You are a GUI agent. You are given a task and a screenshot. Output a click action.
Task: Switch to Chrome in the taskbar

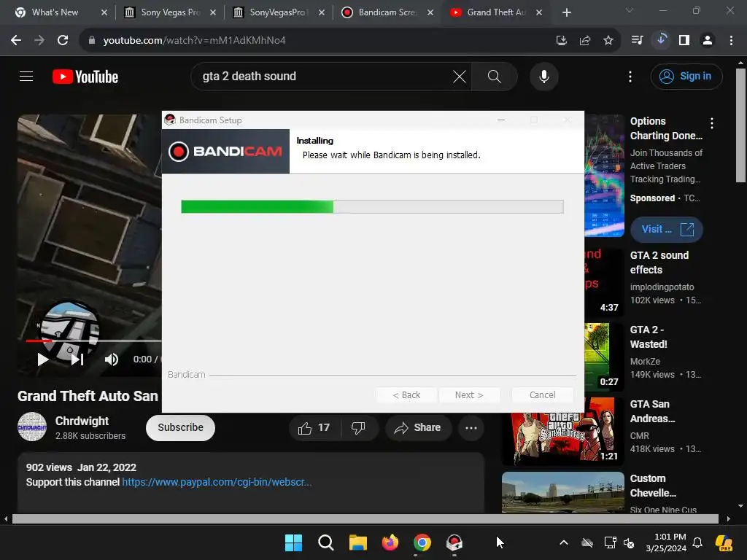coord(422,542)
